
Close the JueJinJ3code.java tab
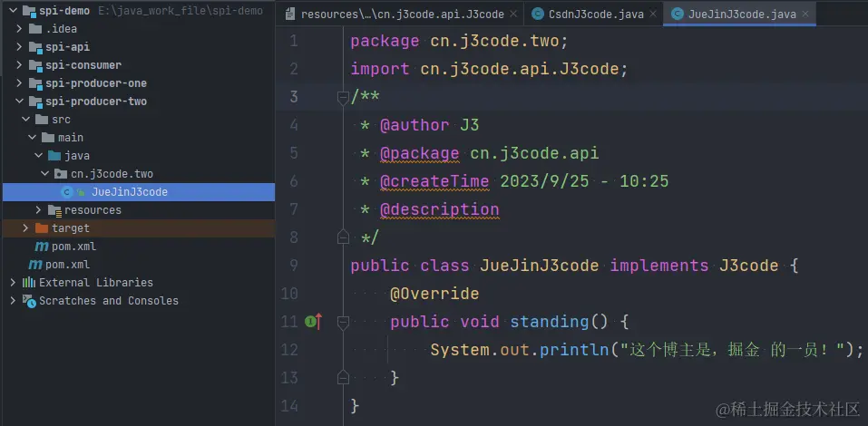[x=805, y=15]
